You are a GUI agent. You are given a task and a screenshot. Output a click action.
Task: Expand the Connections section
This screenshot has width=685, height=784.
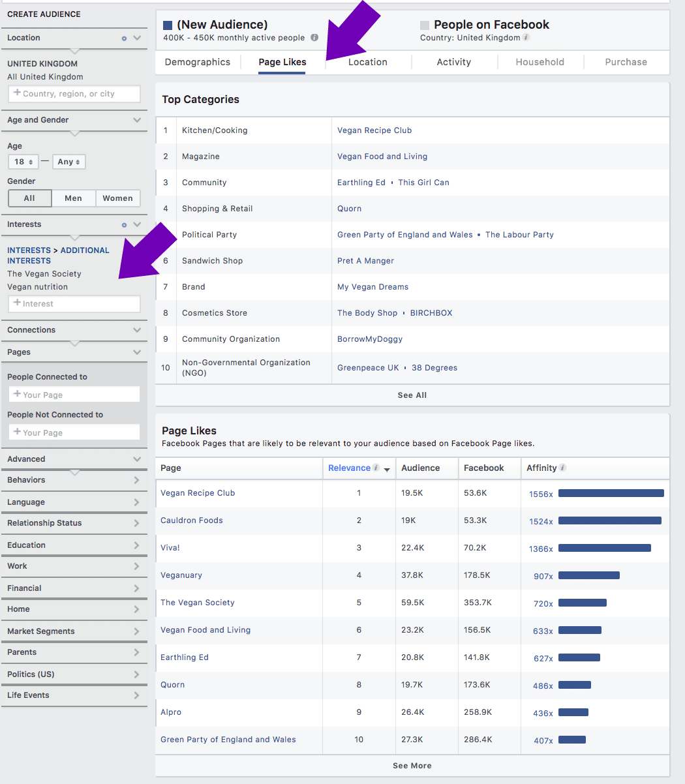click(x=137, y=330)
